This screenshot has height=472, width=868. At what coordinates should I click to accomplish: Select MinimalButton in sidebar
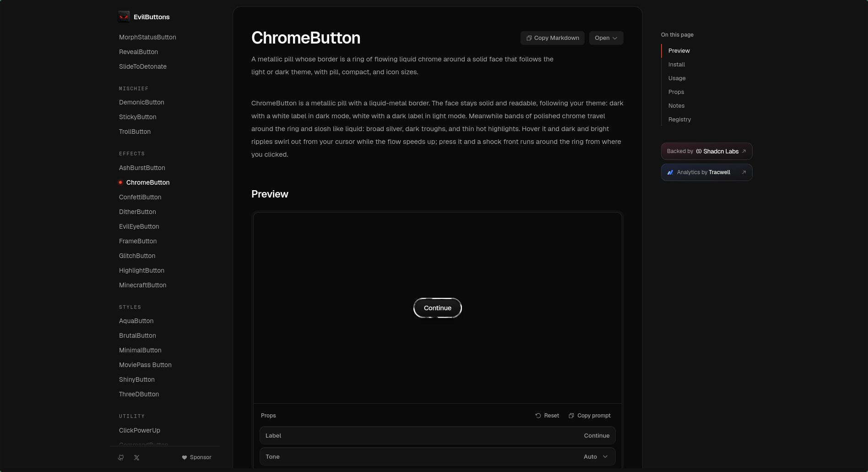(140, 350)
